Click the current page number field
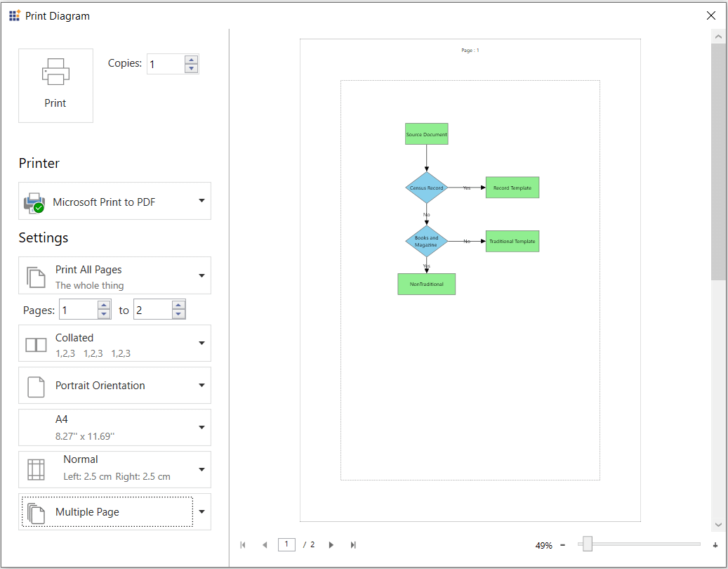 click(286, 544)
